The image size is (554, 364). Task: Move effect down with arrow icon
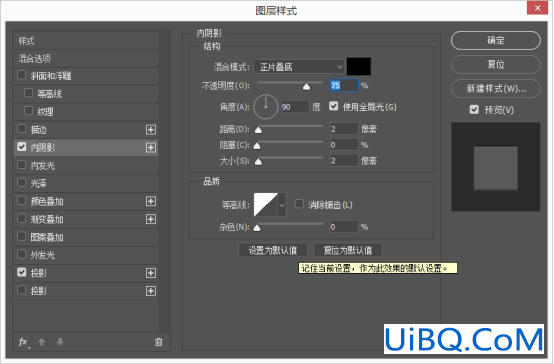pos(60,342)
